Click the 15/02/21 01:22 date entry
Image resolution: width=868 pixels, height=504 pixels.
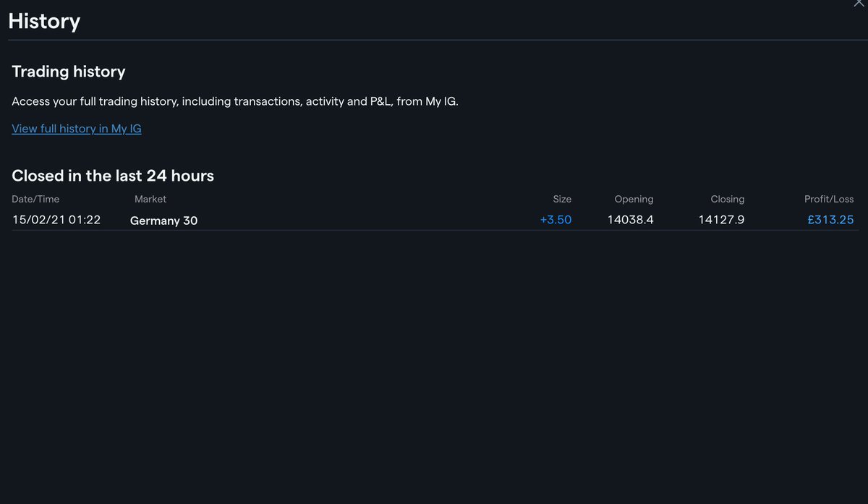[x=56, y=220]
